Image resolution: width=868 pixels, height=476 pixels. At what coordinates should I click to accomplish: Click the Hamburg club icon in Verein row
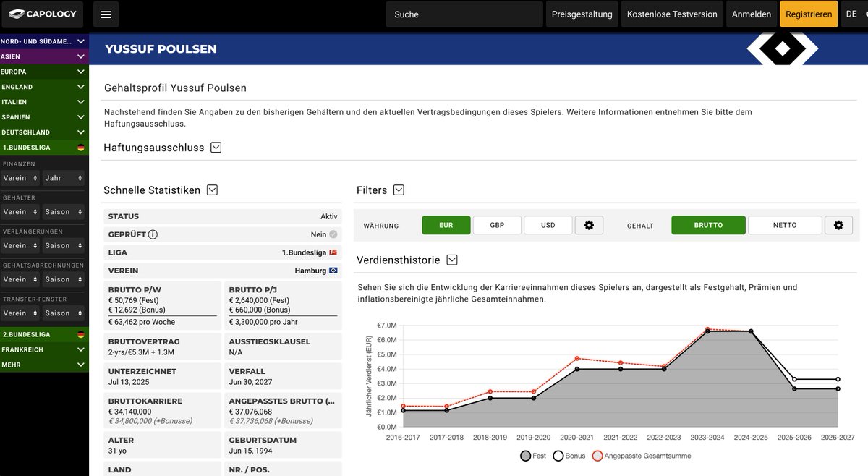[x=333, y=271]
